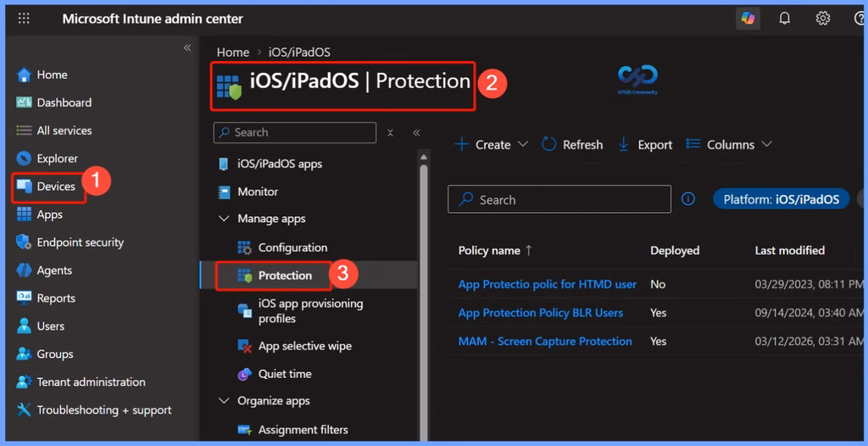Collapse the main left navigation menu

pos(187,48)
